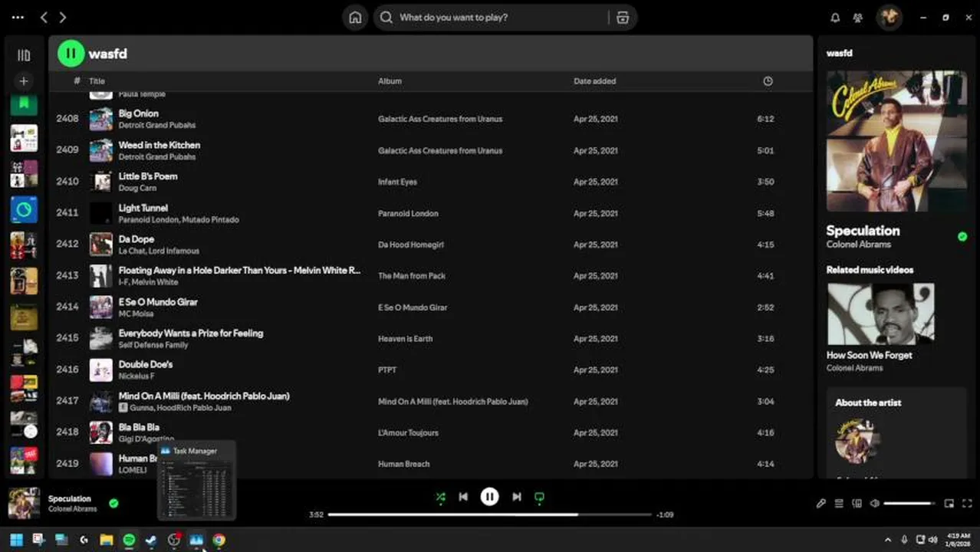The height and width of the screenshot is (552, 980).
Task: Play the How Soon We Forget music video
Action: click(x=880, y=314)
